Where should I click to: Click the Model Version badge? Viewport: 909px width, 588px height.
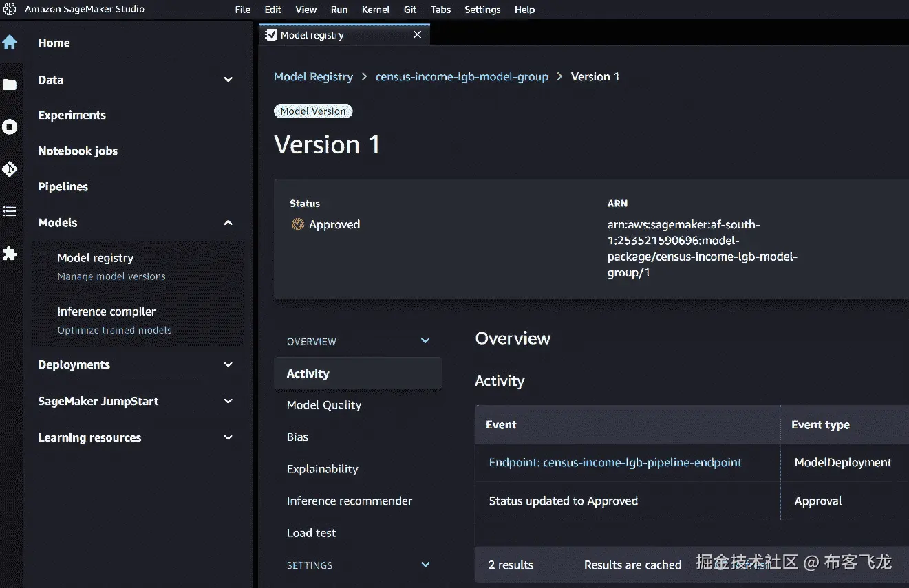coord(313,111)
